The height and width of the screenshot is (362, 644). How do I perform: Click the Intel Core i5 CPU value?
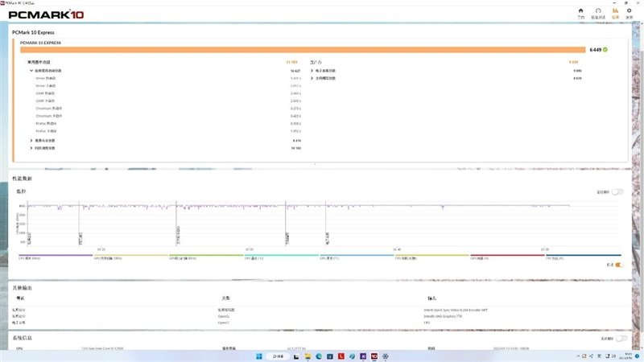102,348
